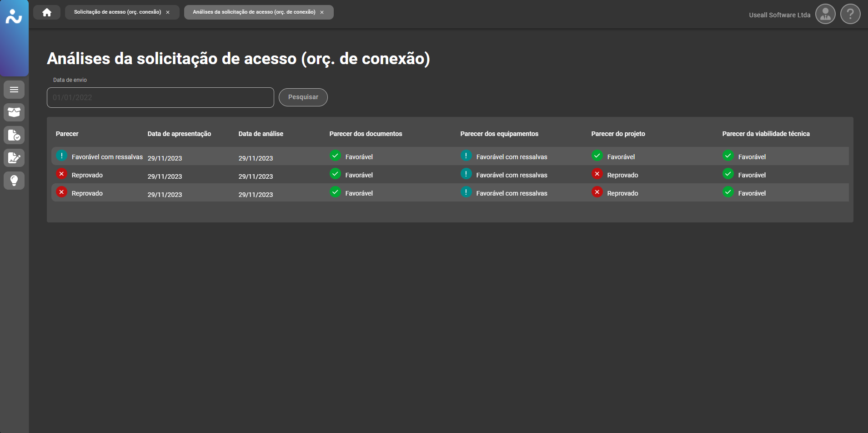Open the help question mark icon
868x433 pixels.
(x=850, y=14)
